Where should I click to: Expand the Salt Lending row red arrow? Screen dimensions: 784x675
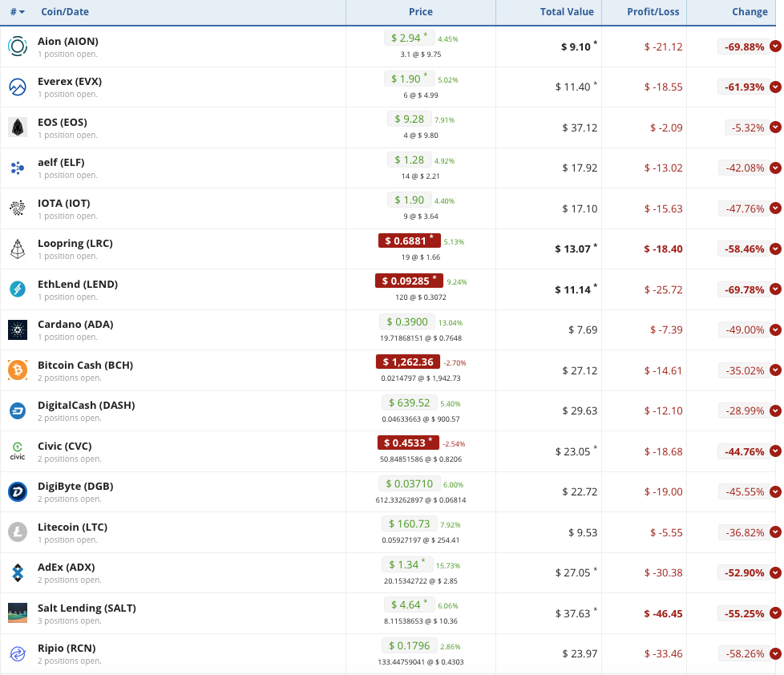[x=775, y=613]
